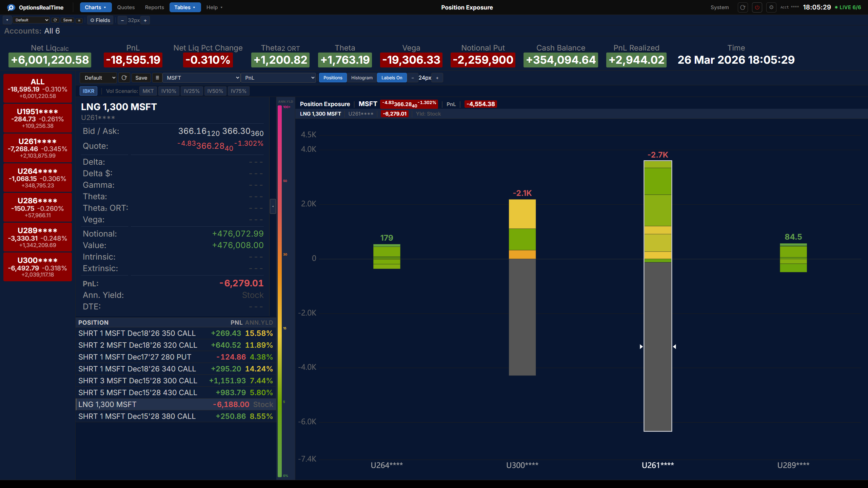Collapse the position detail panel handle
The height and width of the screenshot is (488, 868).
click(273, 206)
